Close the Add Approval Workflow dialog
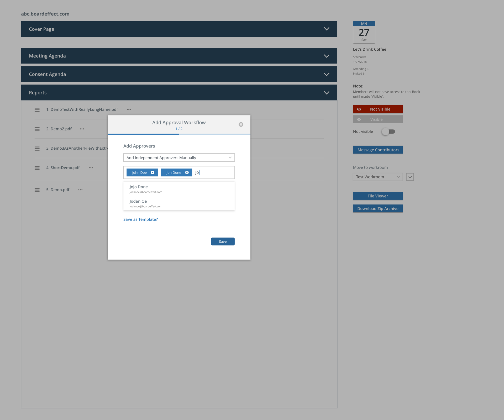Viewport: 504px width, 420px height. coord(241,124)
